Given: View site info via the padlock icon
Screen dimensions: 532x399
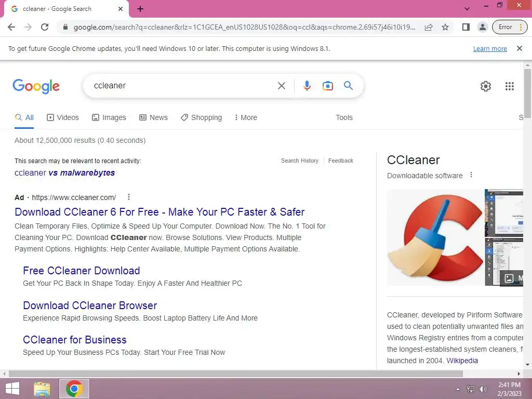Looking at the screenshot, I should pyautogui.click(x=65, y=27).
